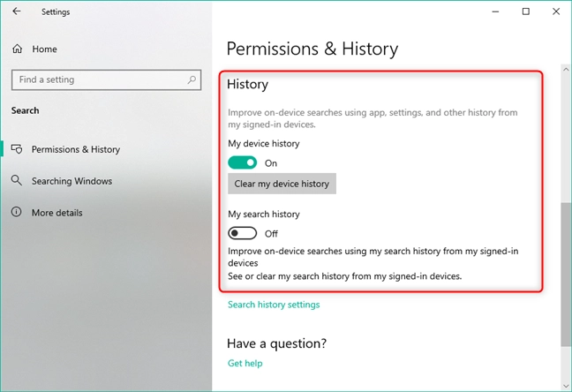Viewport: 572px width, 392px height.
Task: Open Permissions & History page
Action: point(76,149)
